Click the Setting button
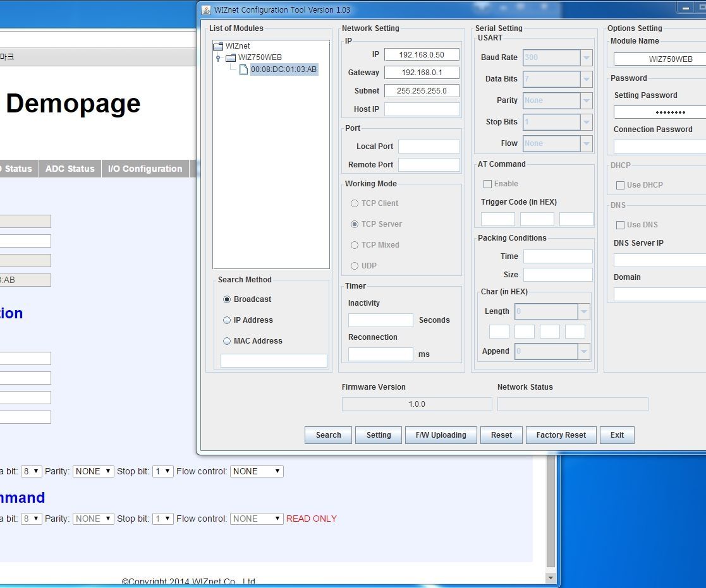This screenshot has height=588, width=706. 378,435
